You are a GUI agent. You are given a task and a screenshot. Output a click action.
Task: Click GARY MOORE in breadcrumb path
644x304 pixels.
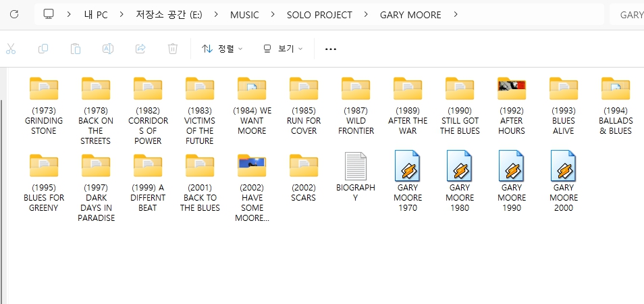410,15
